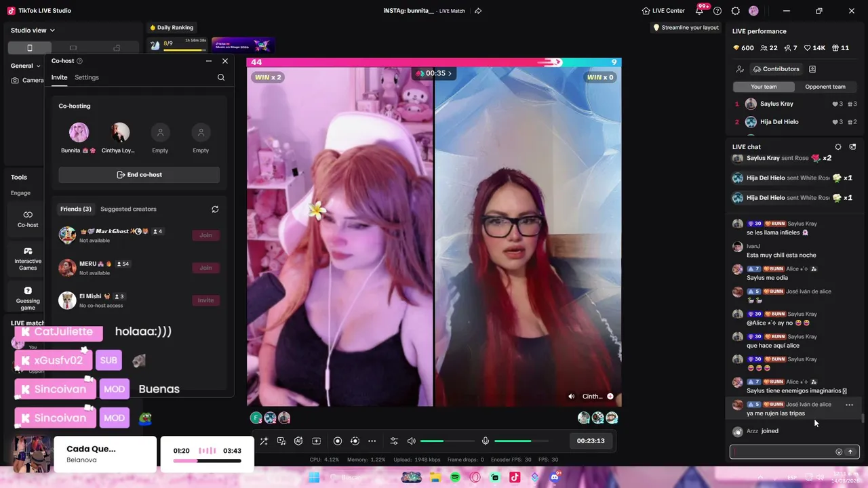Search co-host invite list

point(221,77)
